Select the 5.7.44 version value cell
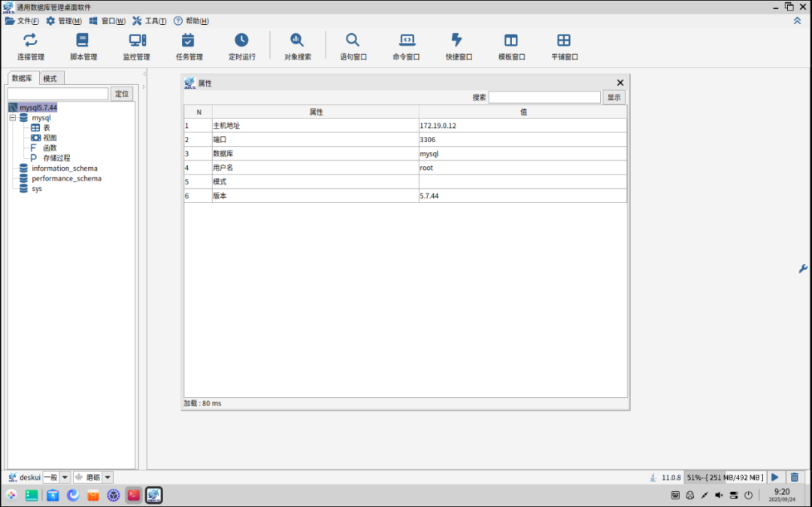This screenshot has height=507, width=812. tap(523, 196)
